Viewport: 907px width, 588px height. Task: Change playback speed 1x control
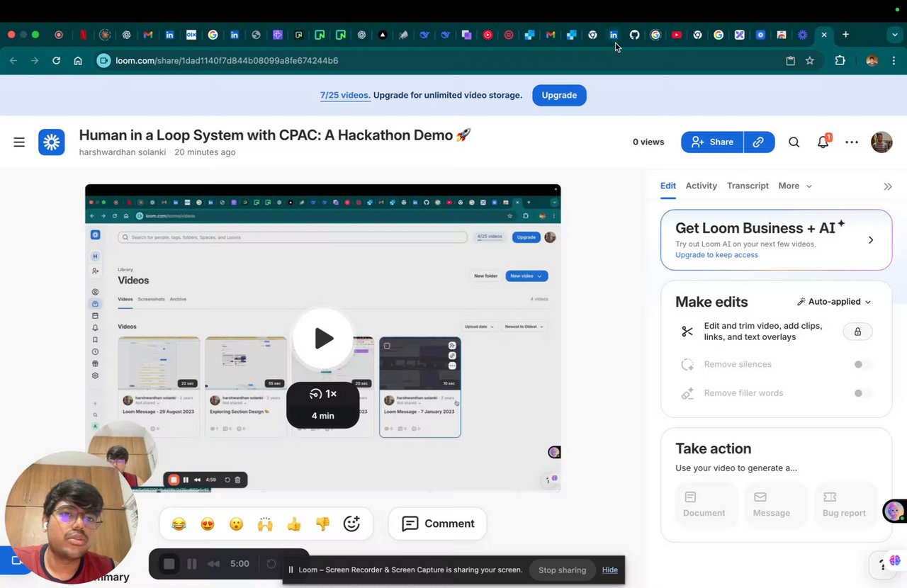[323, 395]
